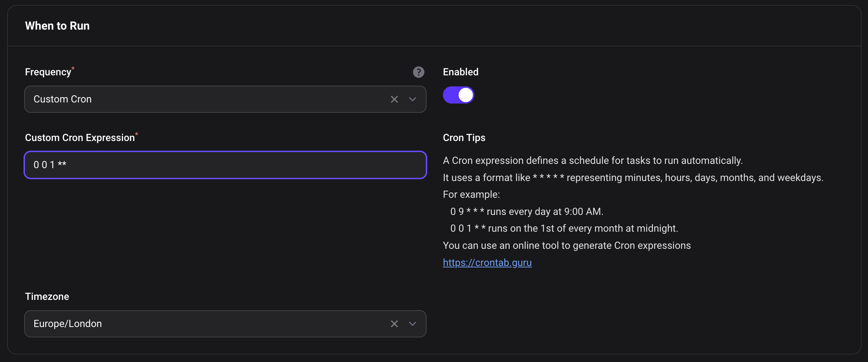Click the Enabled label

[460, 72]
